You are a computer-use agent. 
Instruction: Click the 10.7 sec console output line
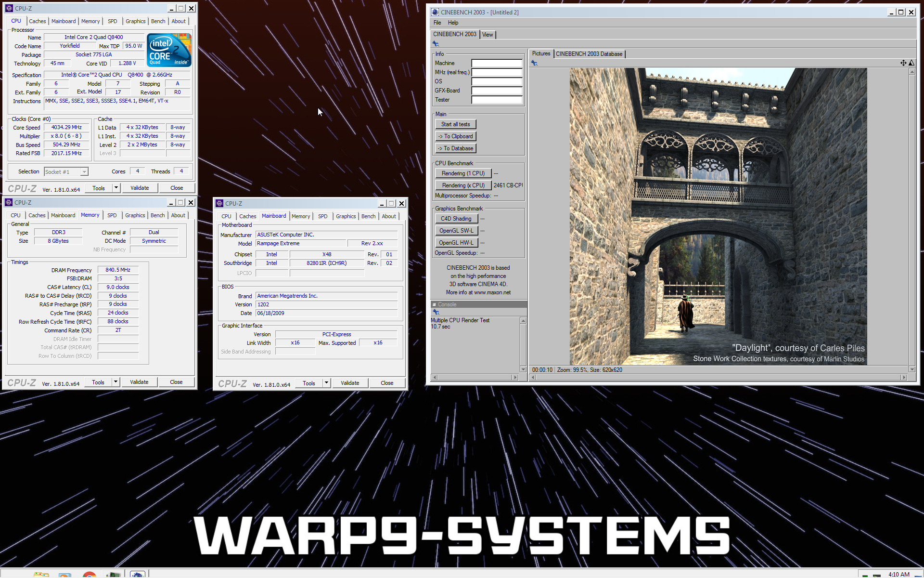[440, 327]
